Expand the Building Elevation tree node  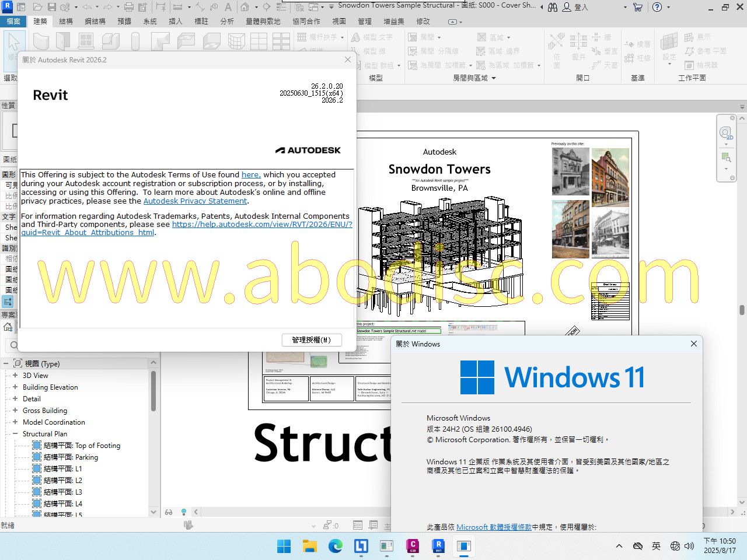(x=15, y=387)
